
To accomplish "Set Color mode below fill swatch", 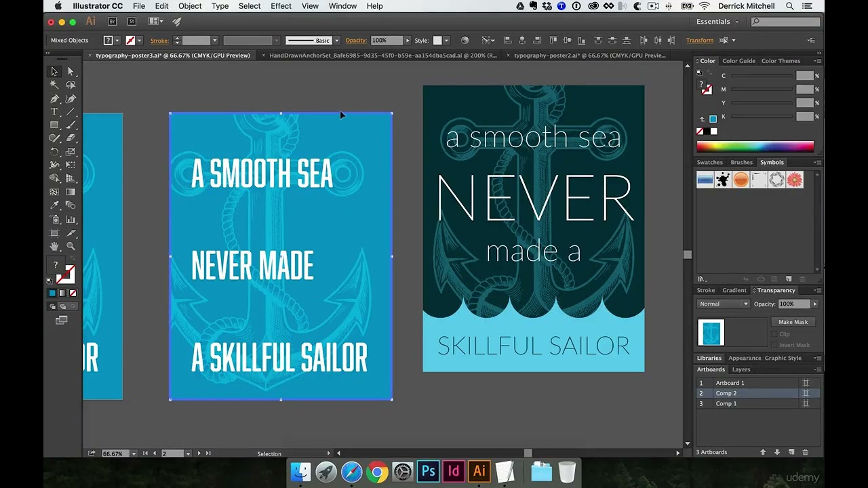I will (52, 293).
